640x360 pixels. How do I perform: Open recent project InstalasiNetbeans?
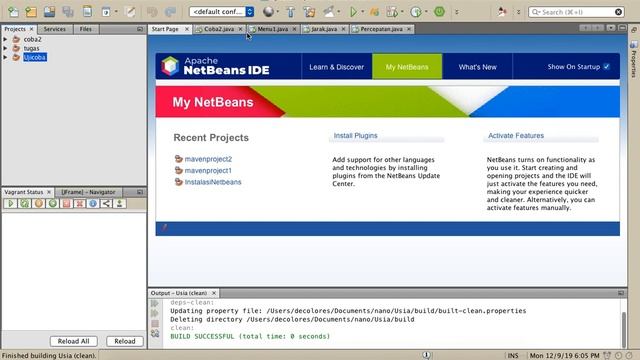click(x=213, y=182)
